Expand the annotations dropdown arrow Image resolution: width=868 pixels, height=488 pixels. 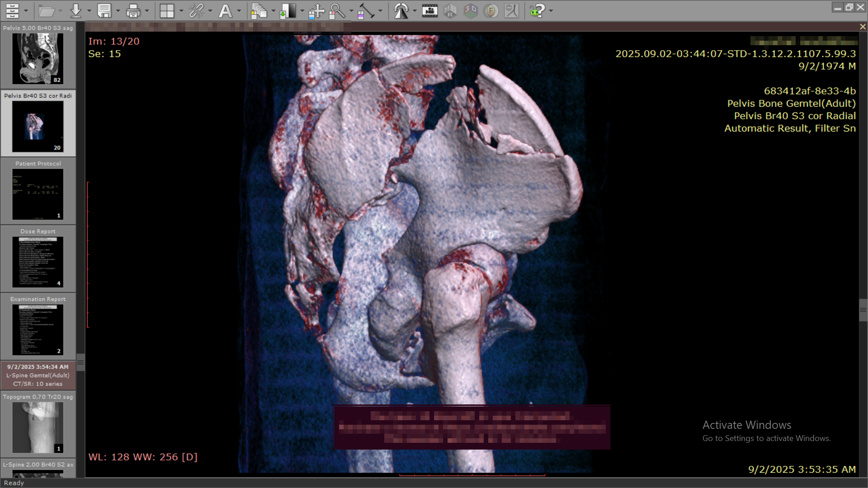pyautogui.click(x=239, y=11)
